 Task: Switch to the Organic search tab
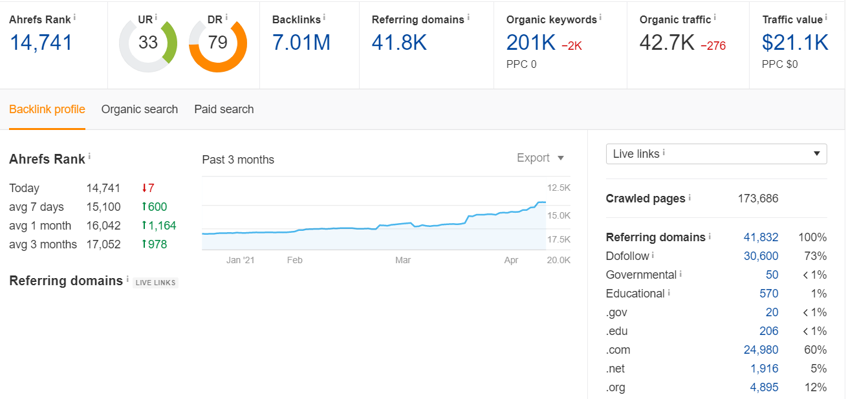point(140,109)
